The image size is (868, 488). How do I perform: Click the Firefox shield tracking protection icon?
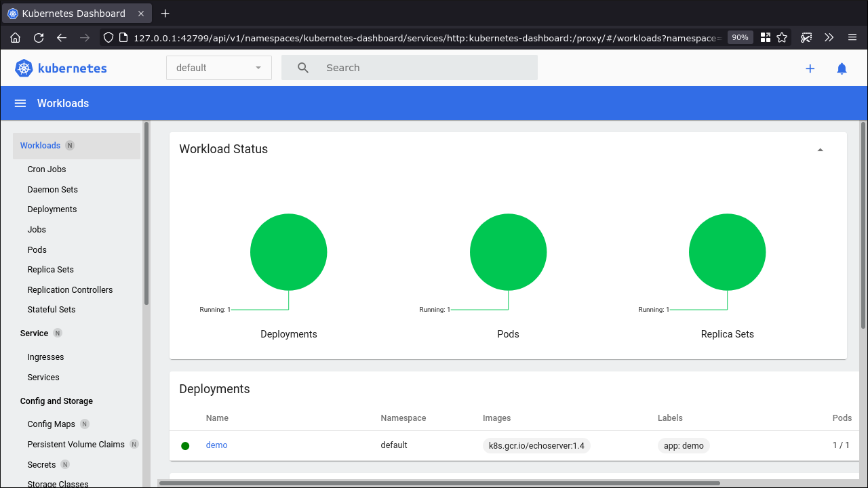108,37
